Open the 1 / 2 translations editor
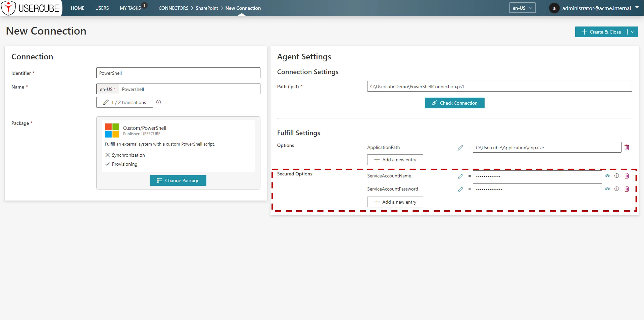644x320 pixels. tap(125, 102)
